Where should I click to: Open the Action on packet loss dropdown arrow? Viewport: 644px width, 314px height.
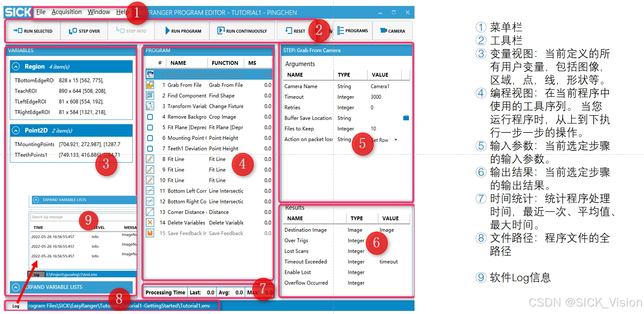pos(396,140)
